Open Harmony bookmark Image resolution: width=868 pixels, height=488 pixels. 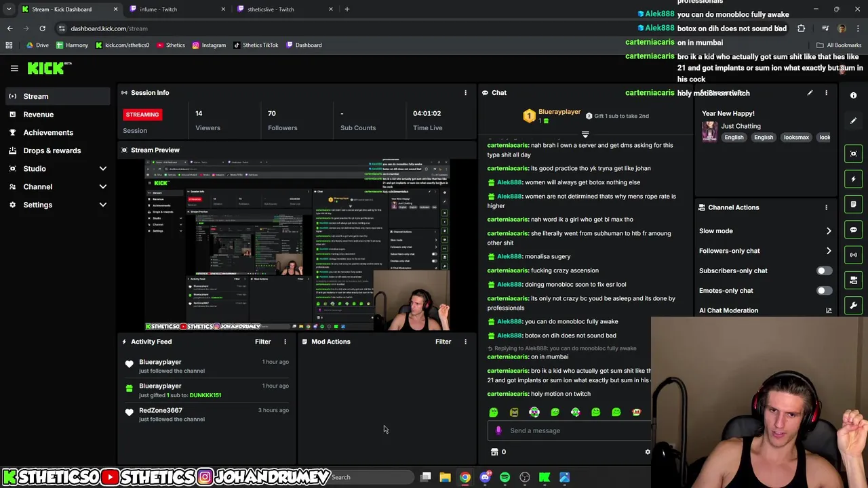(x=72, y=45)
